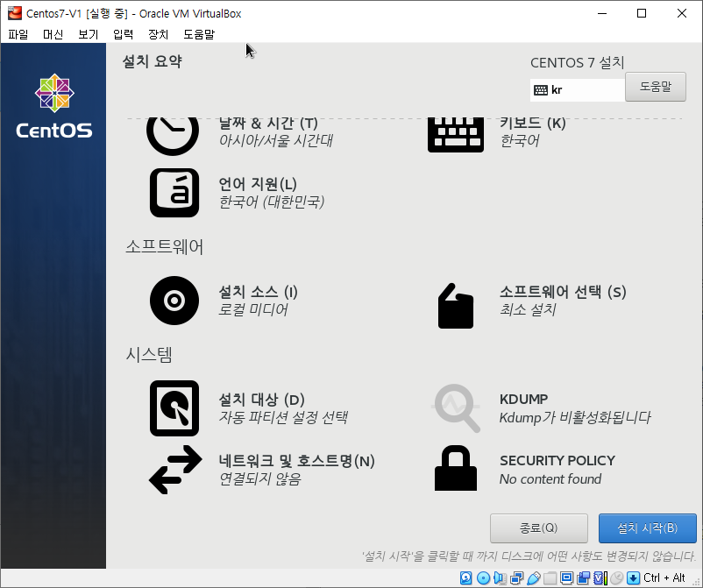Minimize the VirtualBox window
The height and width of the screenshot is (588, 703).
coord(602,13)
